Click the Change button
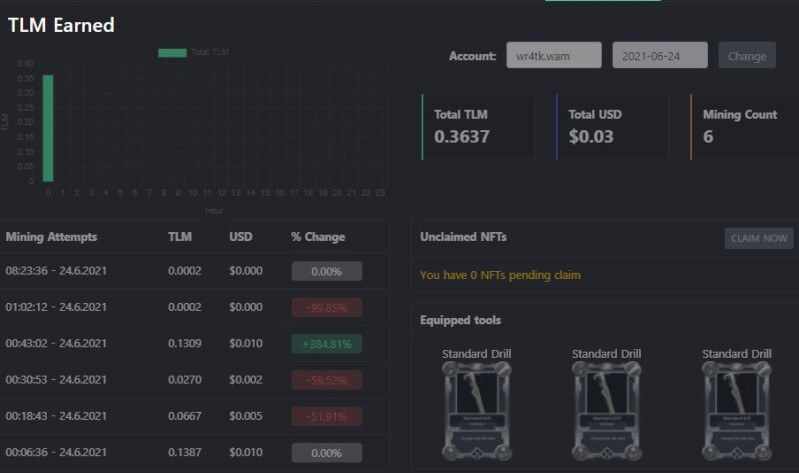 pyautogui.click(x=747, y=55)
